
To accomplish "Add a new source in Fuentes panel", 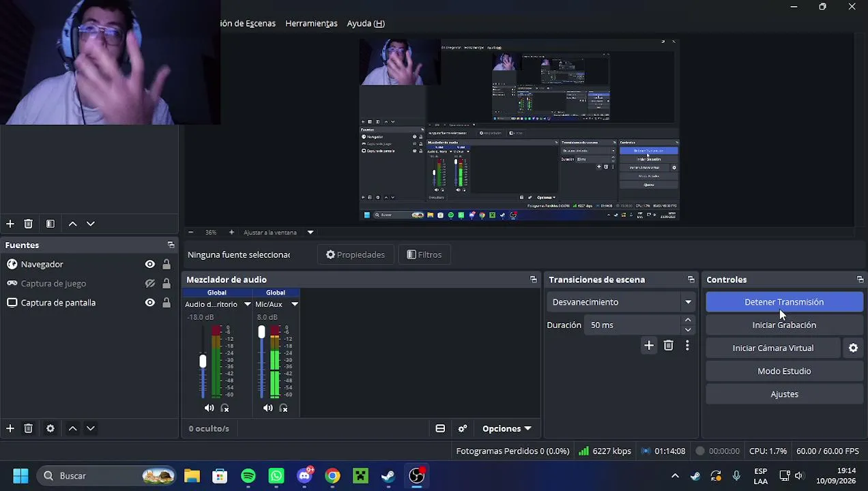I will 10,428.
